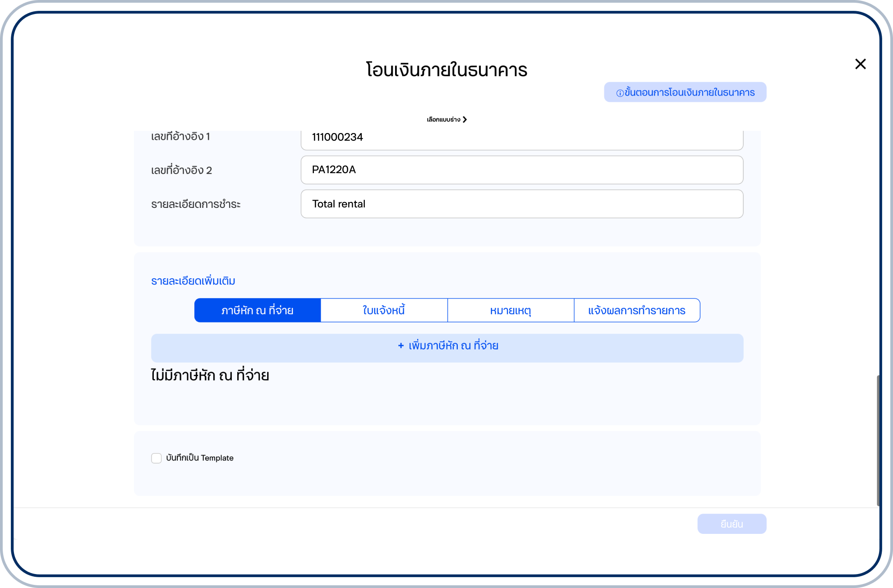Click the plus icon on เพิ่มภาษีหัก ณ ที่จ่าย
893x588 pixels.
click(x=400, y=346)
